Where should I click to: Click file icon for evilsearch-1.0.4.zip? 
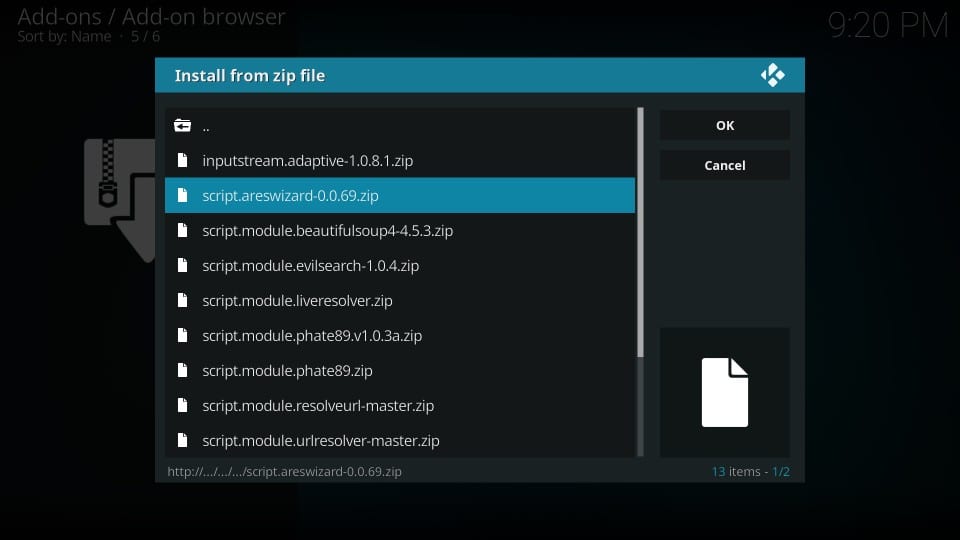[182, 265]
